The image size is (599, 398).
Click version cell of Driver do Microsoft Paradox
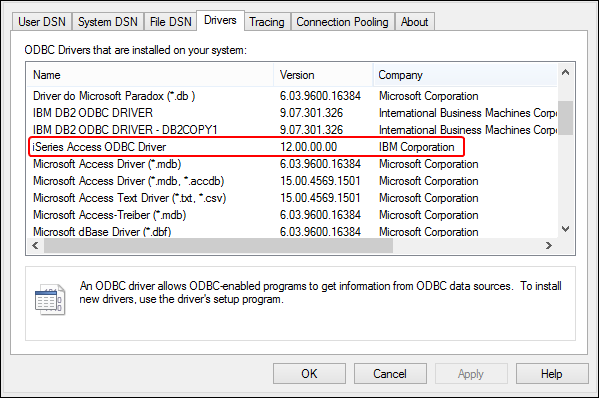click(320, 96)
